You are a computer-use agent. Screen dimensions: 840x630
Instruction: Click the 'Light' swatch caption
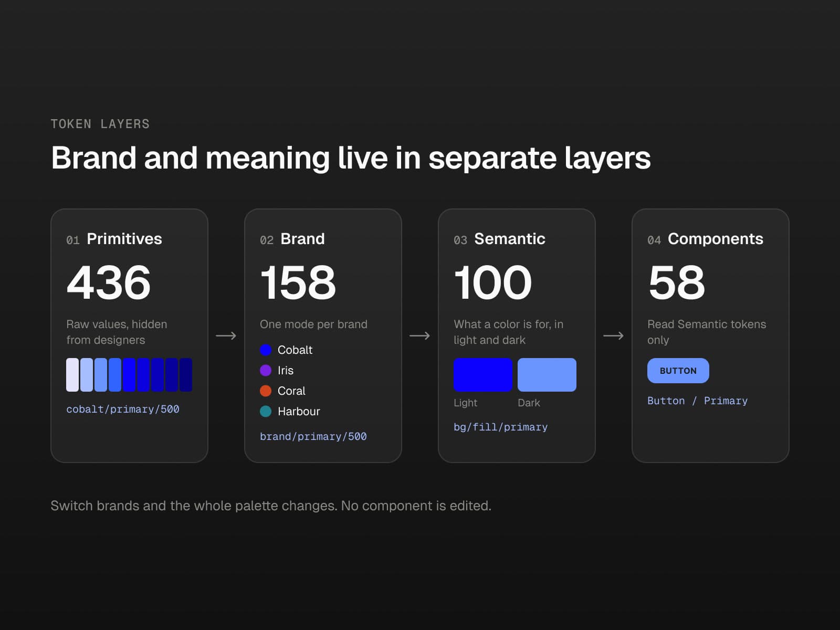[465, 403]
